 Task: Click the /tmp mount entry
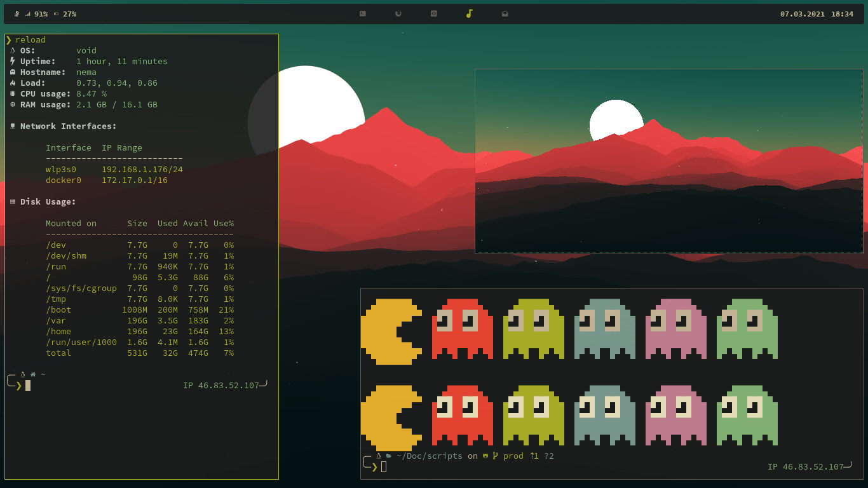[x=56, y=299]
